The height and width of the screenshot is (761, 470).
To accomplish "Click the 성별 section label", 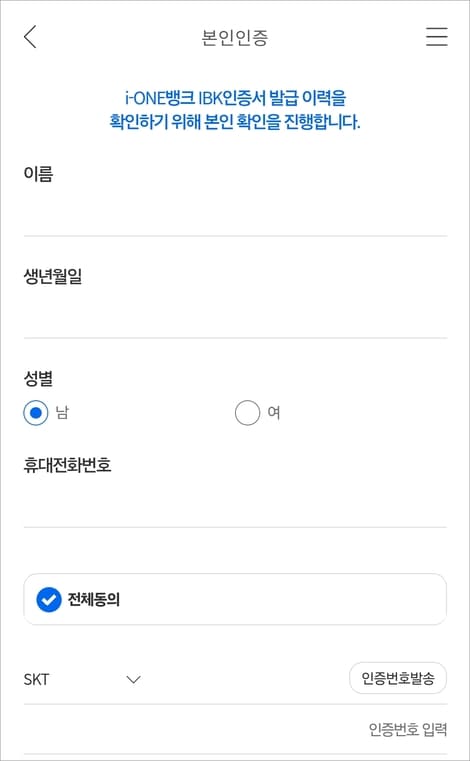I will [x=38, y=378].
